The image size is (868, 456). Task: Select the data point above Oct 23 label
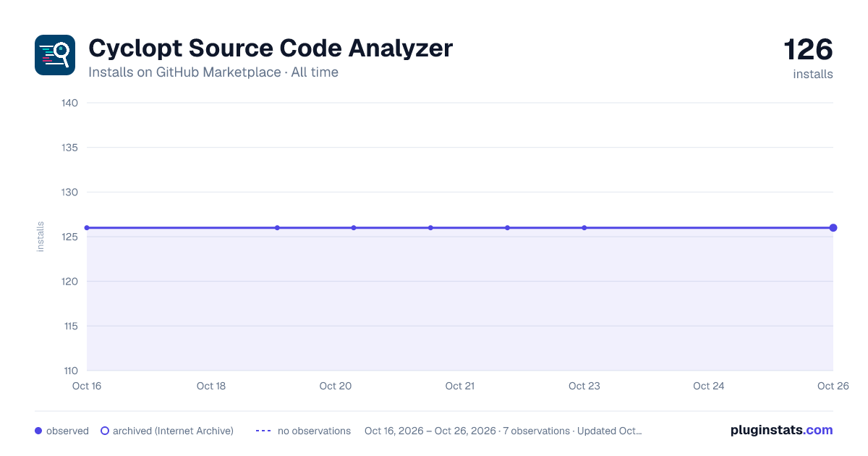584,228
